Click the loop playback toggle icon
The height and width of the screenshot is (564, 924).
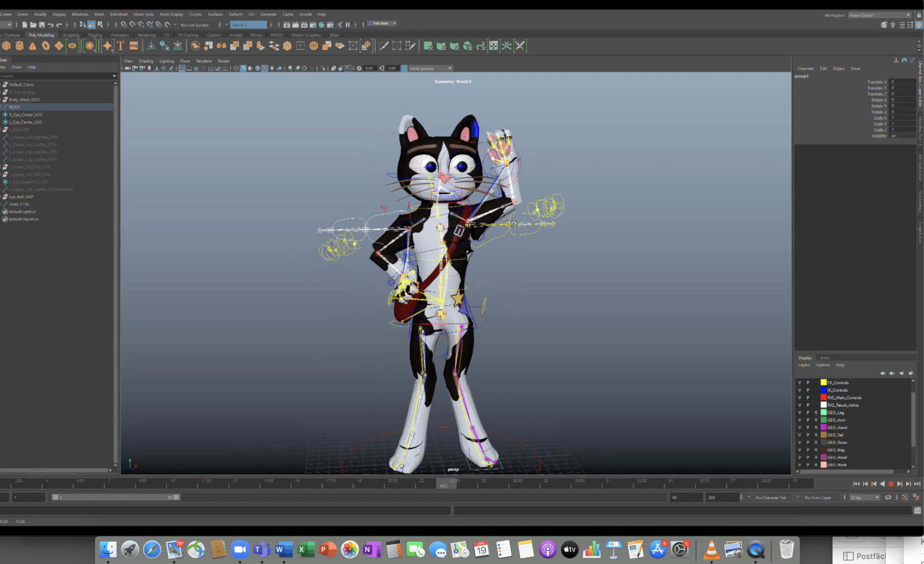coord(888,497)
